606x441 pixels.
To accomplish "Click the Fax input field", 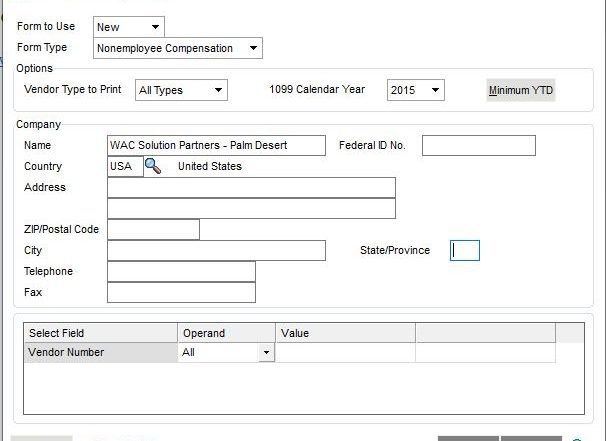I will pyautogui.click(x=181, y=292).
